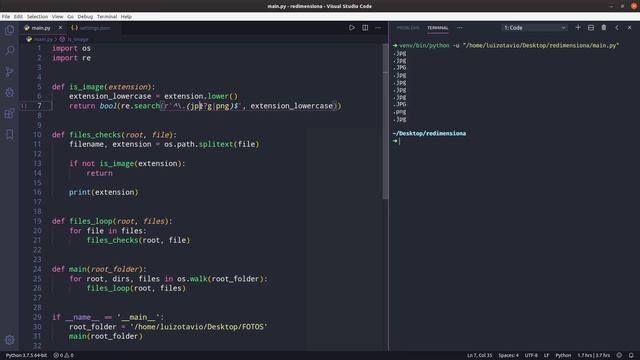Show more panel tabs ellipsis
Viewport: 640px width, 360px height.
pyautogui.click(x=460, y=28)
